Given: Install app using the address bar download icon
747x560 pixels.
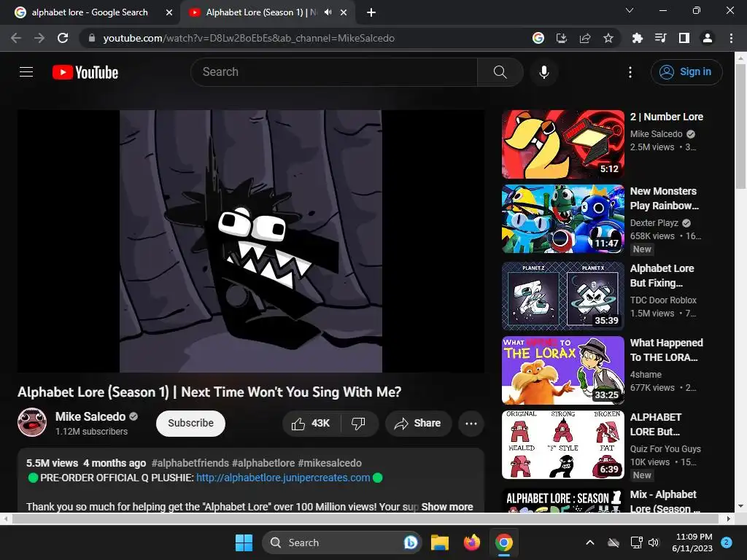Looking at the screenshot, I should coord(562,38).
